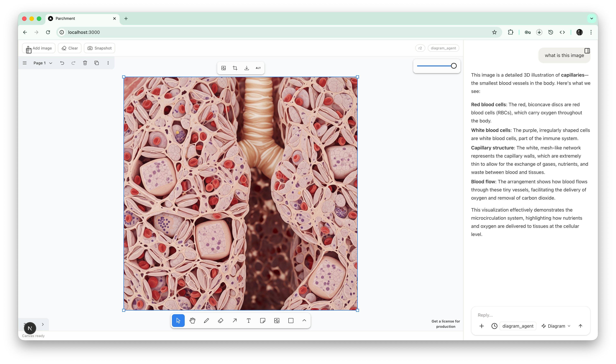Select the Pencil draw tool
The height and width of the screenshot is (364, 616).
[206, 320]
